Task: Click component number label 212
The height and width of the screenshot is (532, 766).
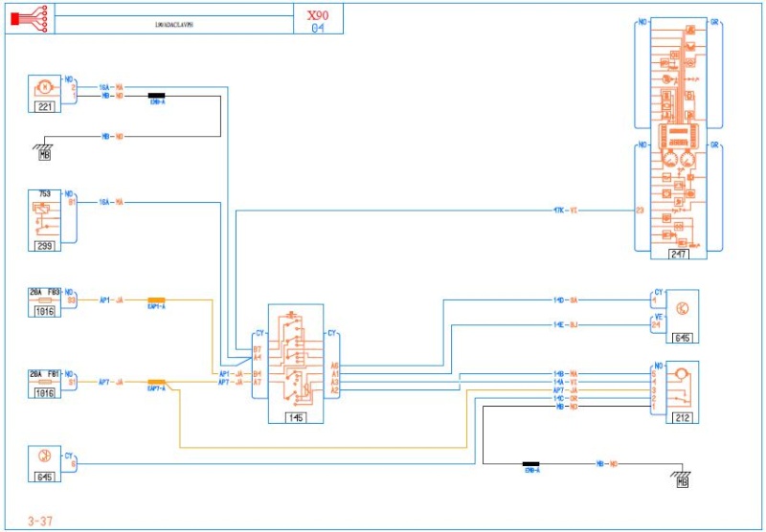Action: point(682,417)
